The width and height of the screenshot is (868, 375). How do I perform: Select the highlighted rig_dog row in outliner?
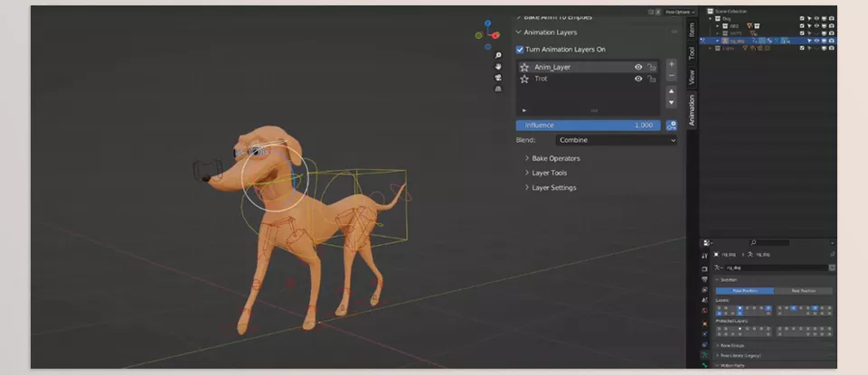[768, 41]
